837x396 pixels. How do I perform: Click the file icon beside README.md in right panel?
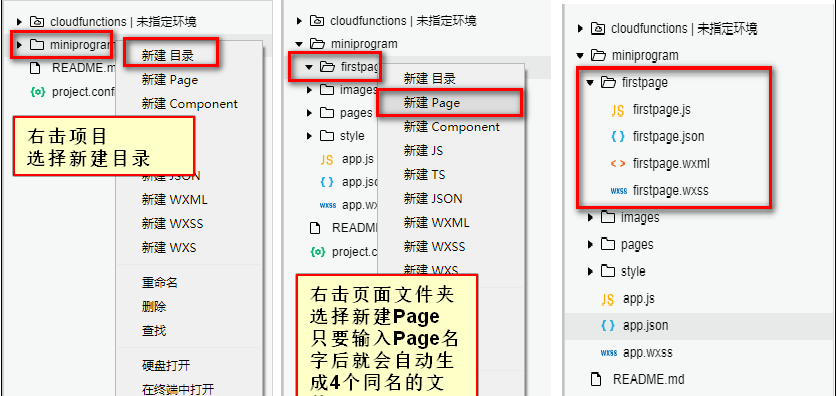(597, 379)
